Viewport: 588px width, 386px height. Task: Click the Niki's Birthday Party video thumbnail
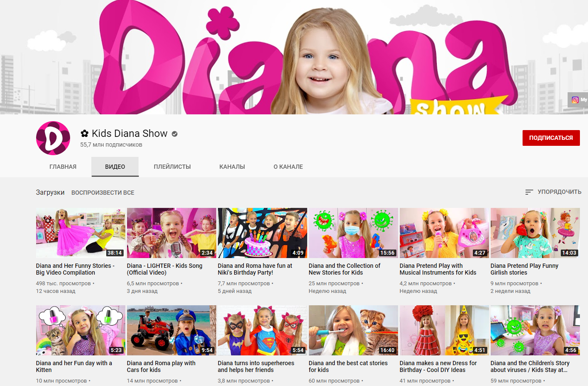(x=262, y=233)
